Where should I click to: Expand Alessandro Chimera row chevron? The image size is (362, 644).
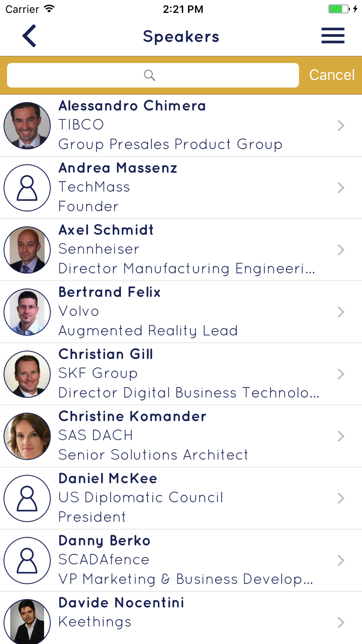click(341, 126)
